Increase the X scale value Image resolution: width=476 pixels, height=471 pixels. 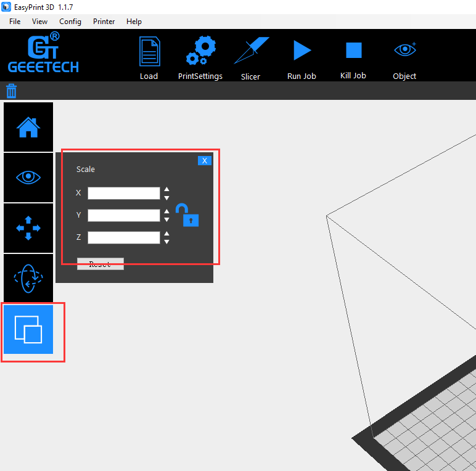(x=166, y=190)
